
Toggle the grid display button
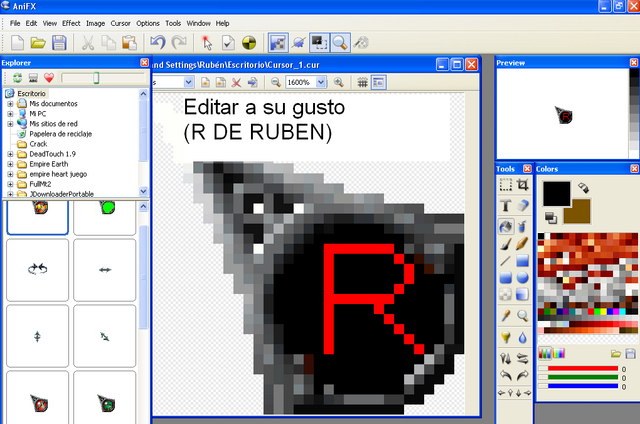(362, 82)
